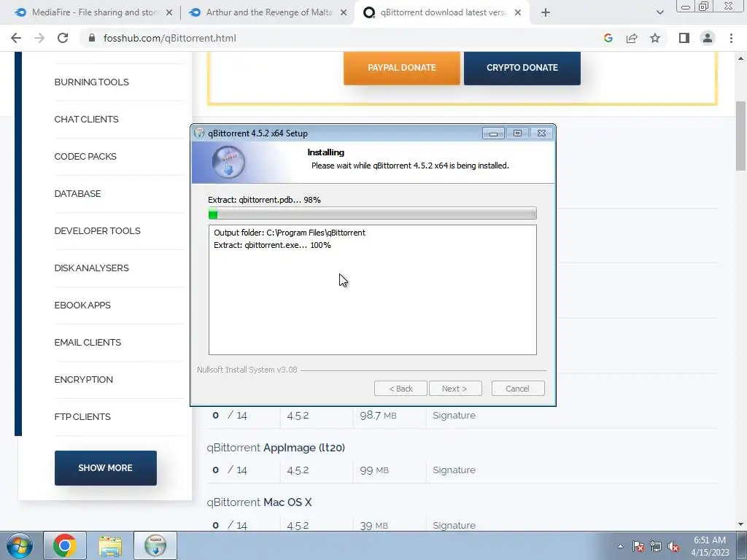The image size is (747, 560).
Task: Open FTP CLIENTS category
Action: tap(82, 416)
